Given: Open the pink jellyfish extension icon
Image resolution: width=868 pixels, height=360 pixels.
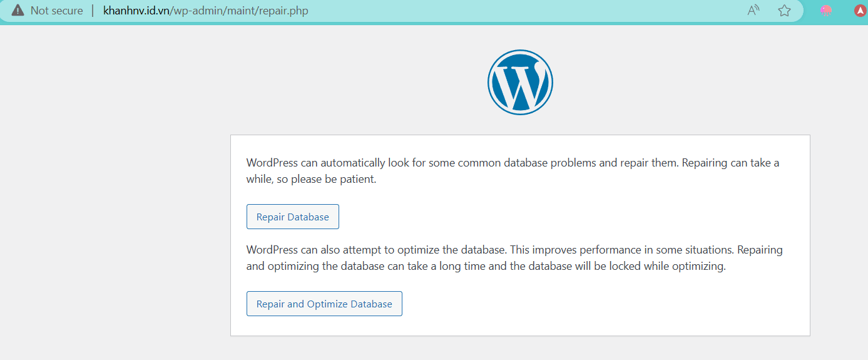Looking at the screenshot, I should click(826, 11).
